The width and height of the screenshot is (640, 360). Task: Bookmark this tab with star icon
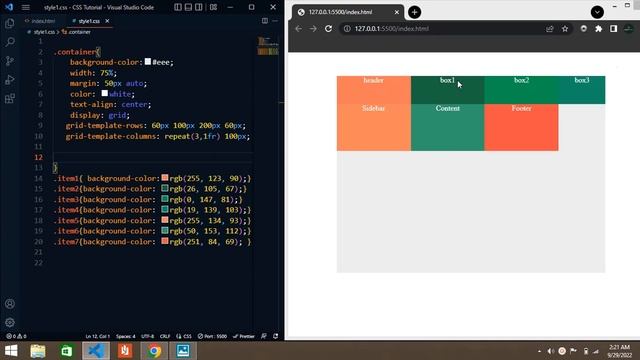coord(565,29)
